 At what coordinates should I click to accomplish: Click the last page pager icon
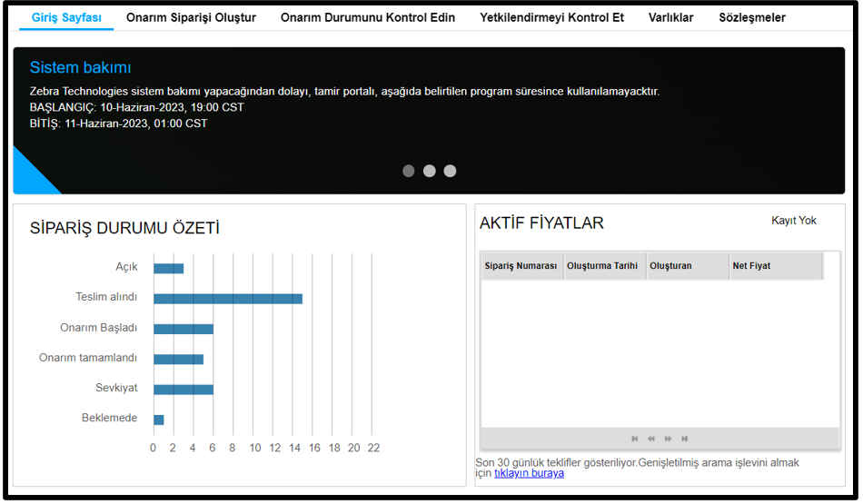[x=684, y=439]
